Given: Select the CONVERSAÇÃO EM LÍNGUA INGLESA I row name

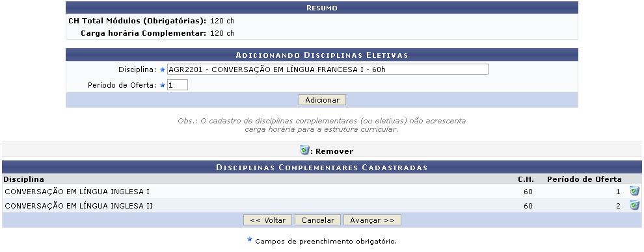Looking at the screenshot, I should 77,192.
